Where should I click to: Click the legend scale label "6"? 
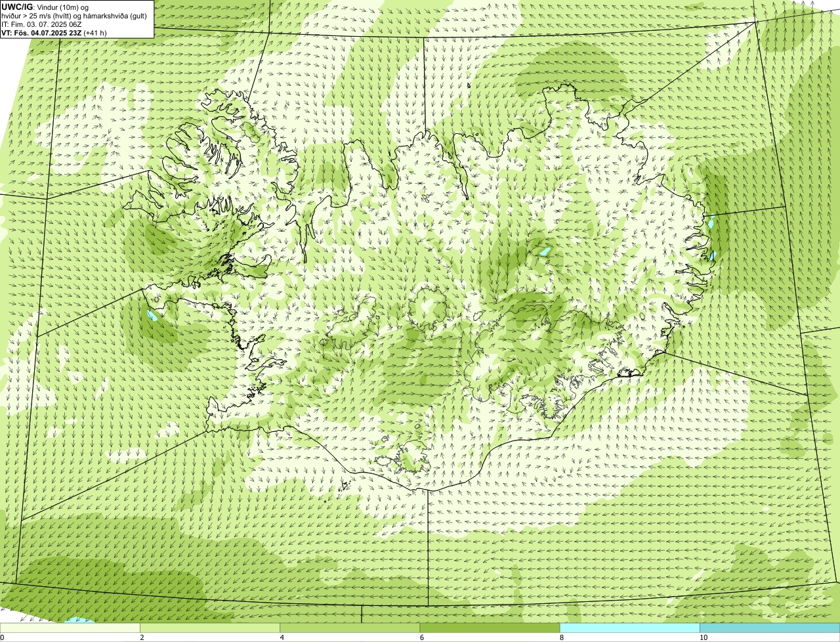coord(422,637)
